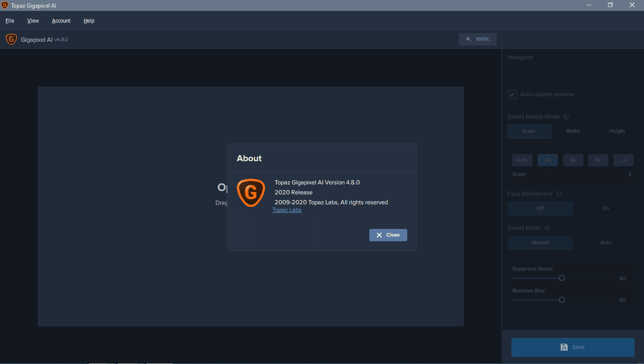The width and height of the screenshot is (644, 364).
Task: Restore down the Gigapixel window
Action: tap(610, 5)
